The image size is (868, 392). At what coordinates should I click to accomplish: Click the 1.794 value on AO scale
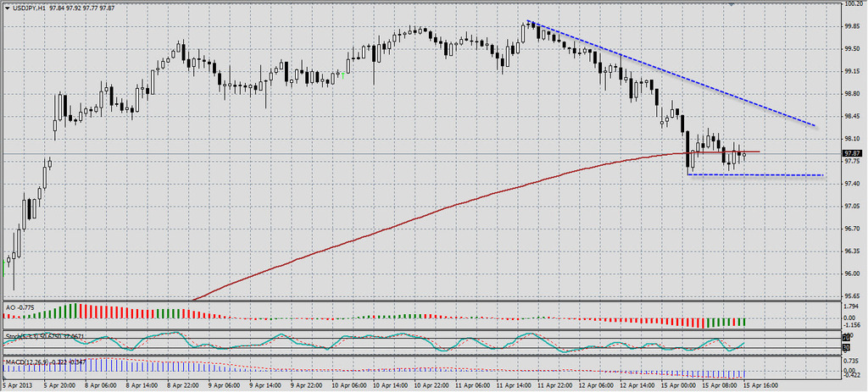pos(852,306)
